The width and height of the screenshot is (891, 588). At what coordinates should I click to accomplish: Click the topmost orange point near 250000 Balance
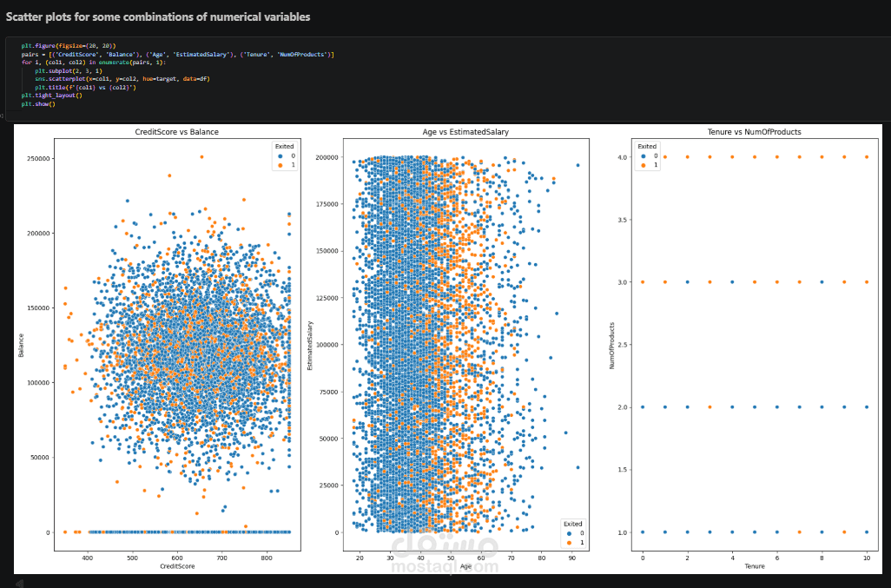[x=201, y=157]
